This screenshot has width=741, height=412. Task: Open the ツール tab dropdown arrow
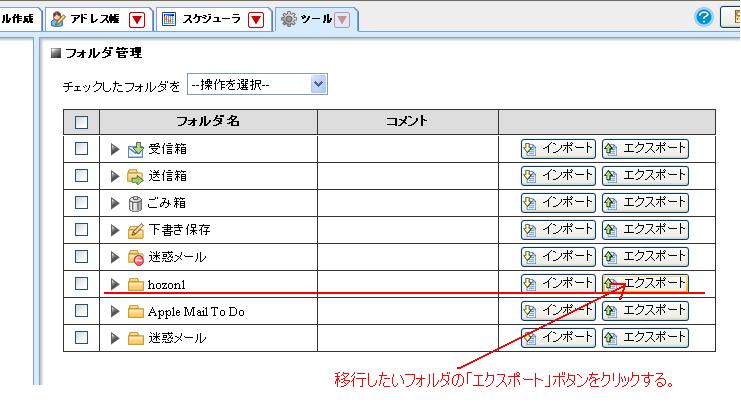pos(342,19)
